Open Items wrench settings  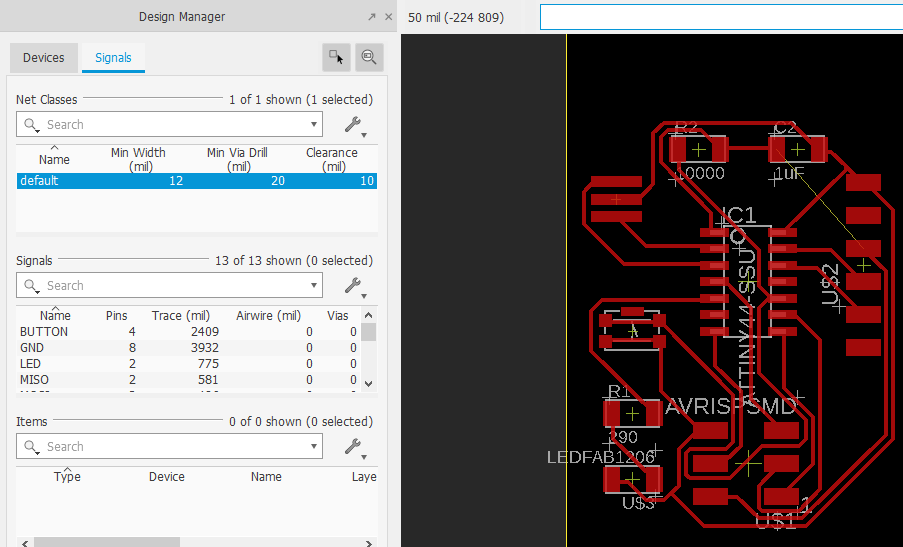[x=355, y=447]
